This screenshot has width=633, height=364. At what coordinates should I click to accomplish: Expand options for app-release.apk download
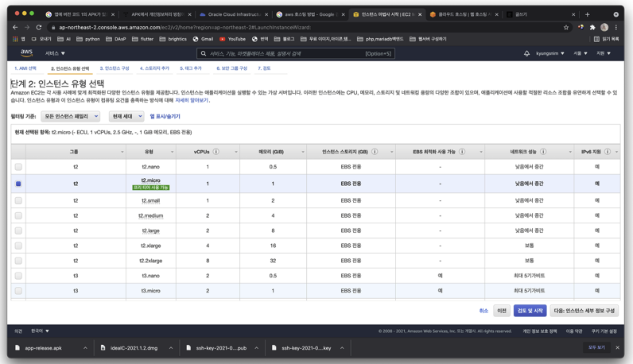(x=85, y=348)
